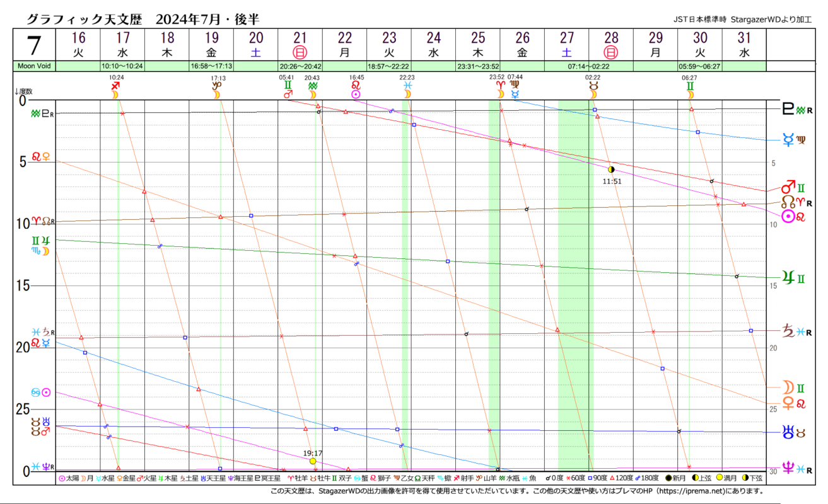Select the Sunday 21 date header
828x504 pixels.
pyautogui.click(x=300, y=44)
